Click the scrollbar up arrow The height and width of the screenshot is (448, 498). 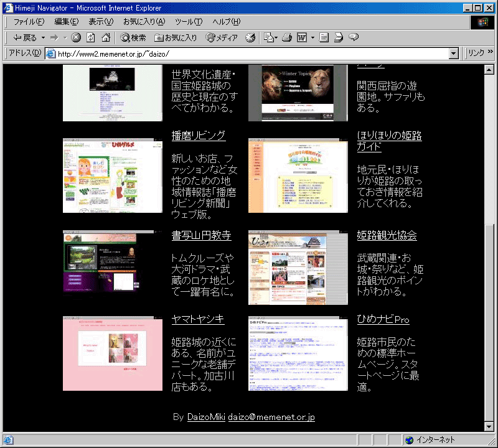click(x=489, y=69)
